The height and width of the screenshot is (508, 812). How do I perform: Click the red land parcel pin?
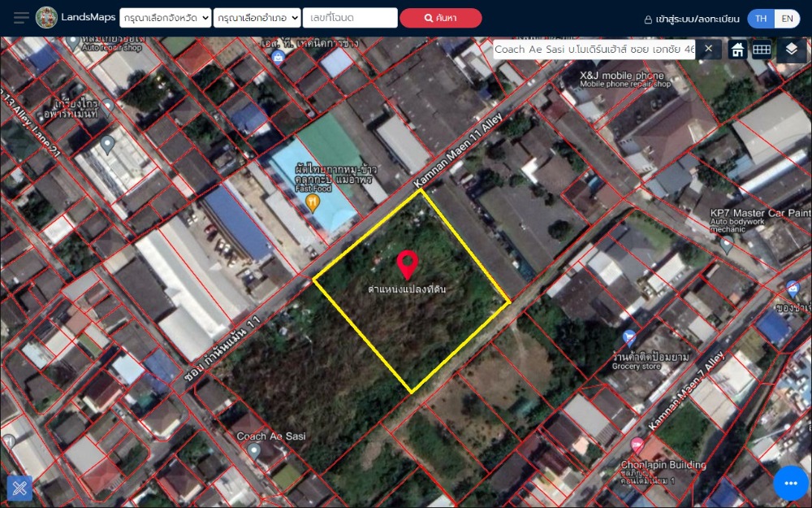[408, 265]
